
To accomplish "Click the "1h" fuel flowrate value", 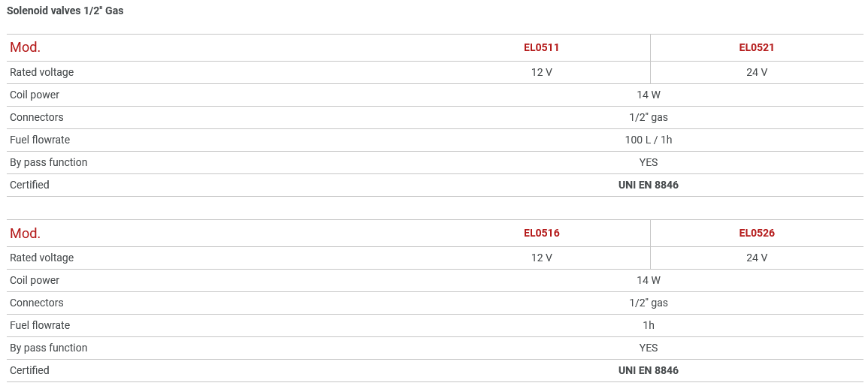I will (x=648, y=325).
